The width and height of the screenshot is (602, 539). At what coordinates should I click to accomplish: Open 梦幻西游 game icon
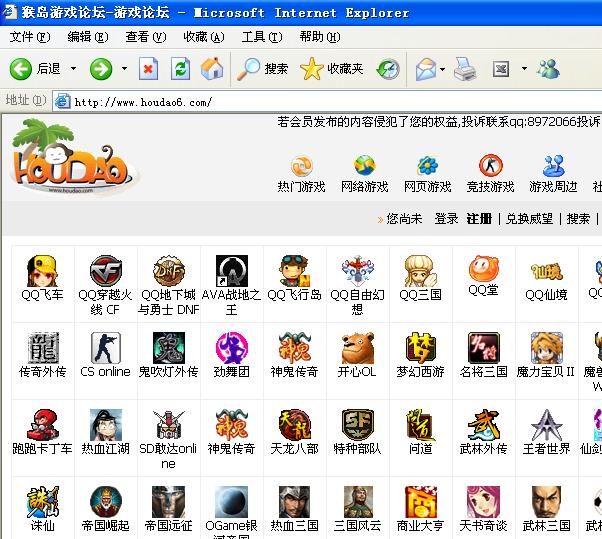click(420, 348)
